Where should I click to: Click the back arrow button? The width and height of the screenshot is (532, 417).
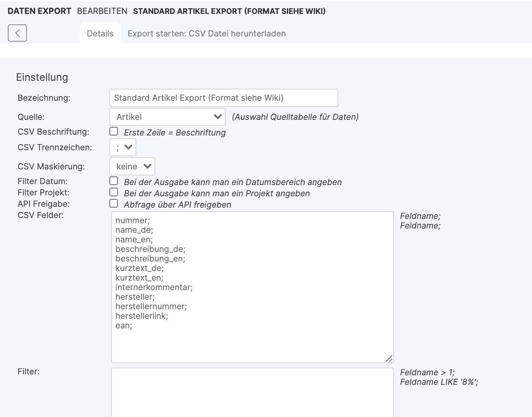point(17,33)
